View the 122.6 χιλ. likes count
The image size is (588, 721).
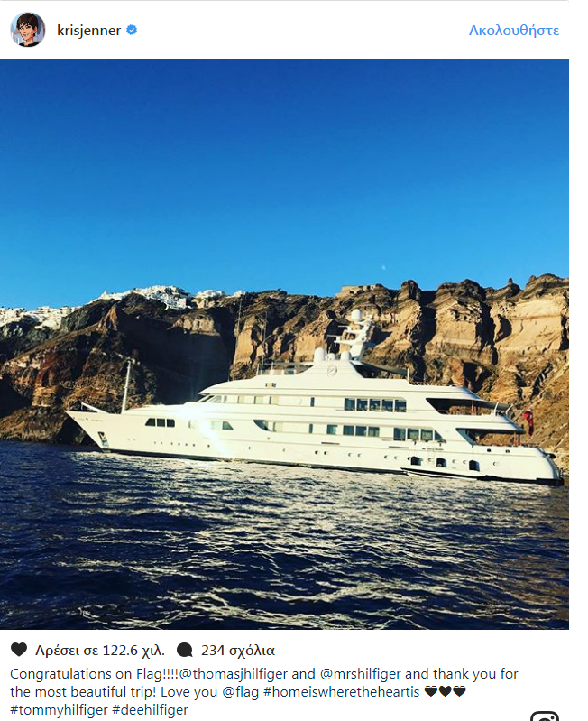tap(100, 651)
